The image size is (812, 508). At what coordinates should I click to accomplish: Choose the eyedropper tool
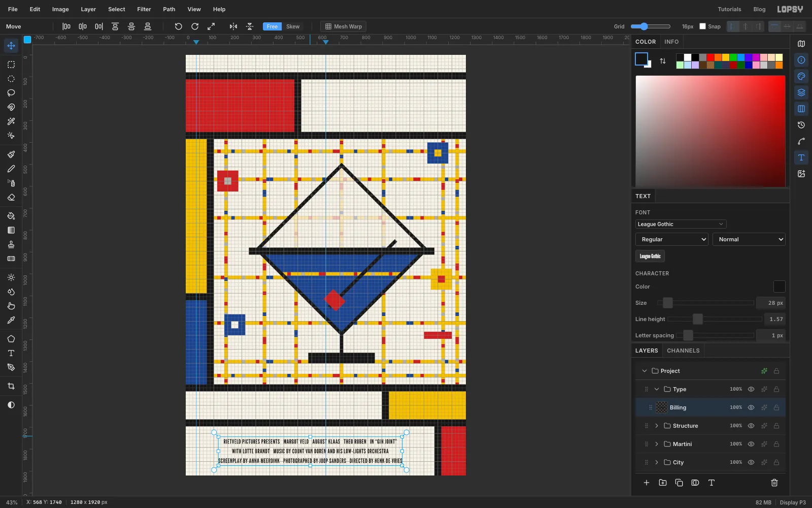click(11, 320)
